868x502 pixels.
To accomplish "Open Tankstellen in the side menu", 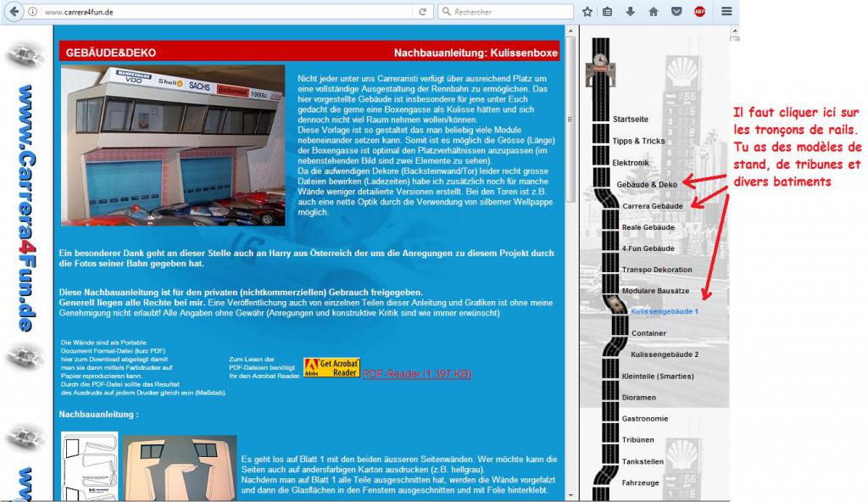I will pos(643,461).
